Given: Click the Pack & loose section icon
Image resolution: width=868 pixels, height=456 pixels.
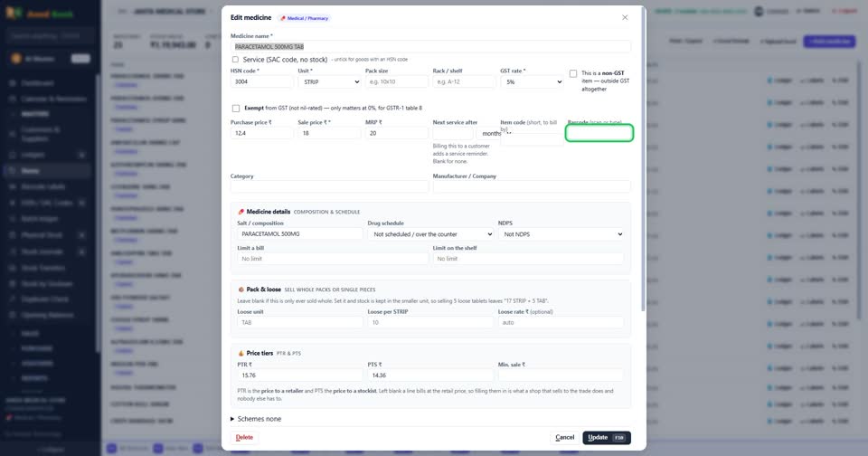Looking at the screenshot, I should point(241,290).
